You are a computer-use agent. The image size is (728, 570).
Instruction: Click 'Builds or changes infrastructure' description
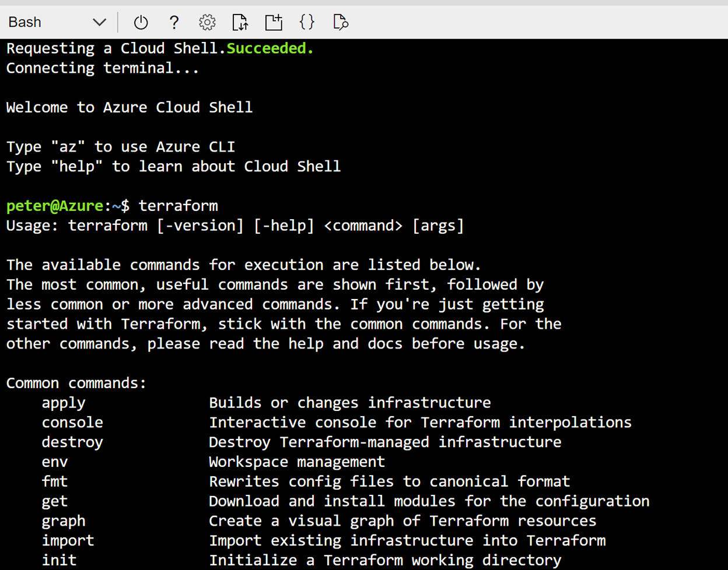click(x=350, y=403)
